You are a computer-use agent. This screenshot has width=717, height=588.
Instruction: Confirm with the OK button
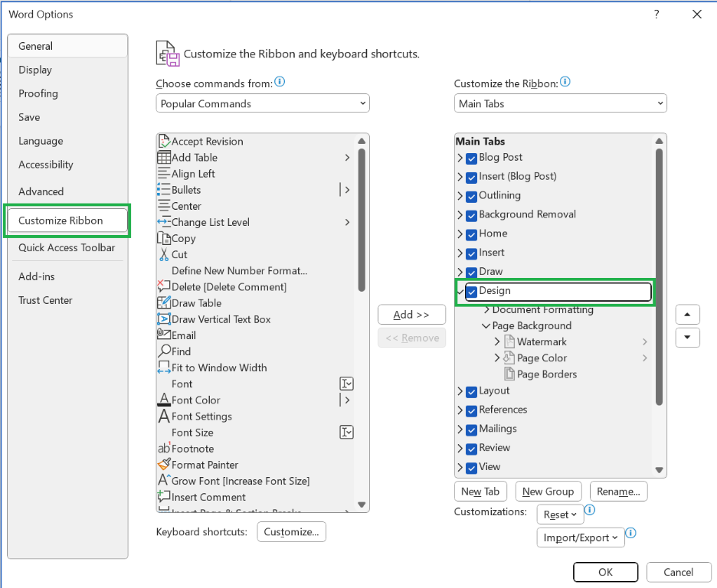605,572
